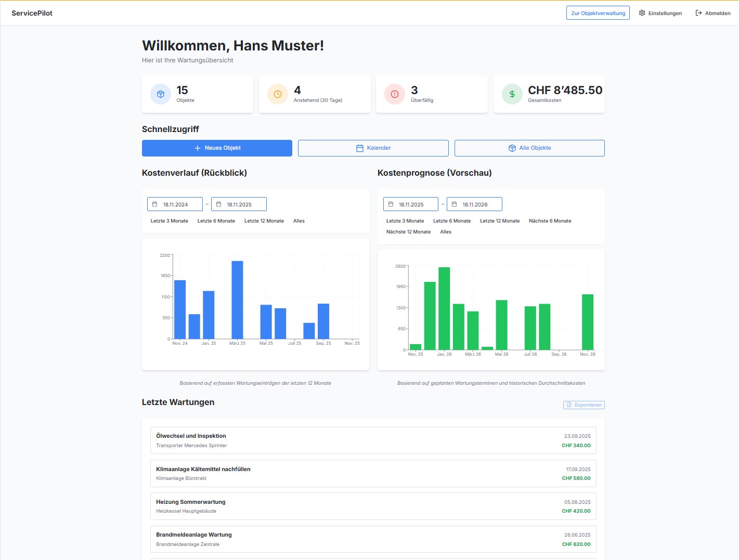Click calendar icon in 18.11.2024 date field
This screenshot has height=560, width=739.
pos(155,204)
